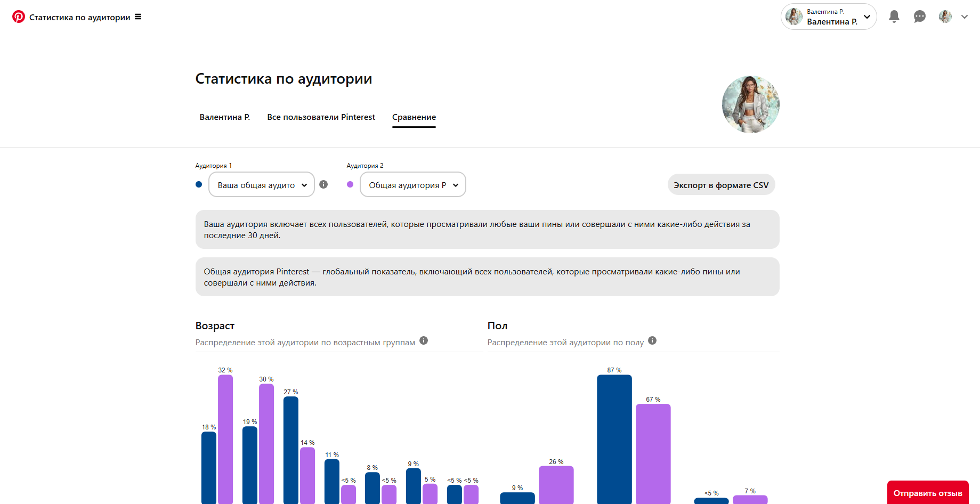
Task: Select the Сравнение tab
Action: pos(414,117)
